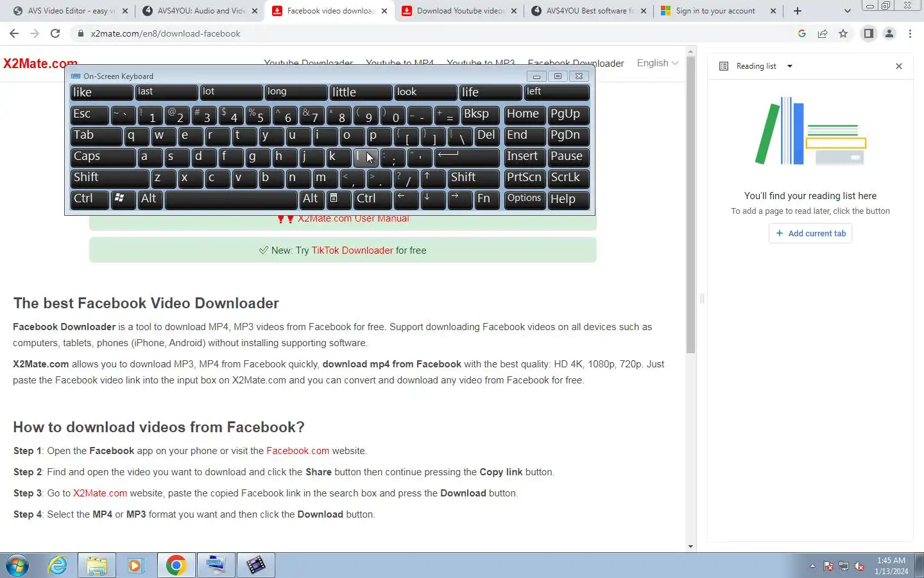Choose the 'look' word prediction
This screenshot has height=578, width=924.
[x=425, y=92]
